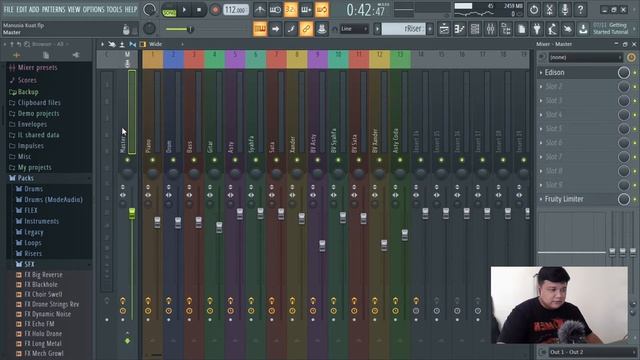Open the ADD menu
The width and height of the screenshot is (640, 360).
coord(34,9)
